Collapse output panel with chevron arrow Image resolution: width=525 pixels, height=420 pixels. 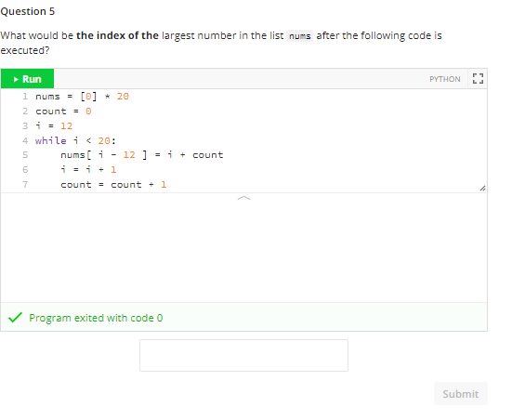click(243, 198)
